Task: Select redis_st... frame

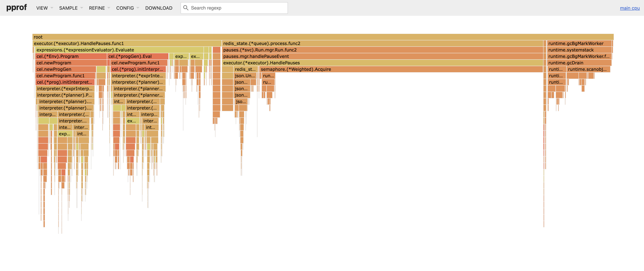Action: (246, 69)
